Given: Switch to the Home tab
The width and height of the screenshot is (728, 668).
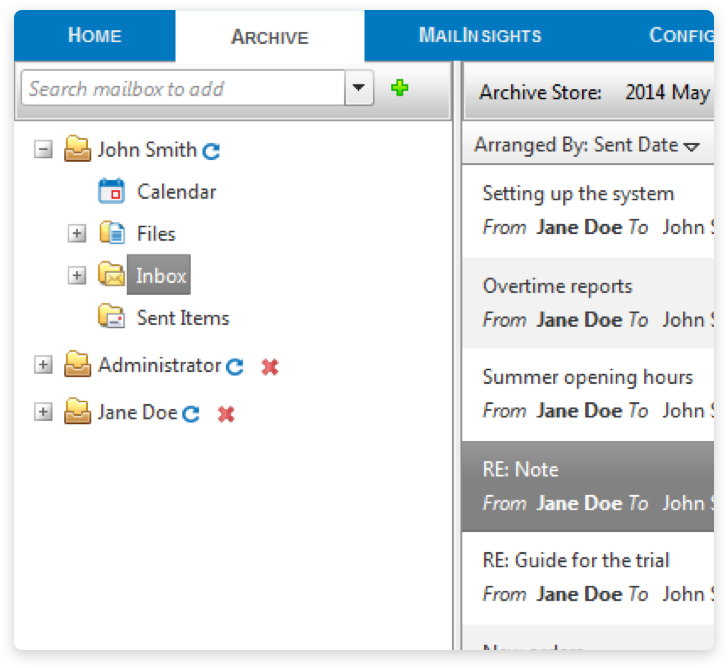Looking at the screenshot, I should (94, 36).
